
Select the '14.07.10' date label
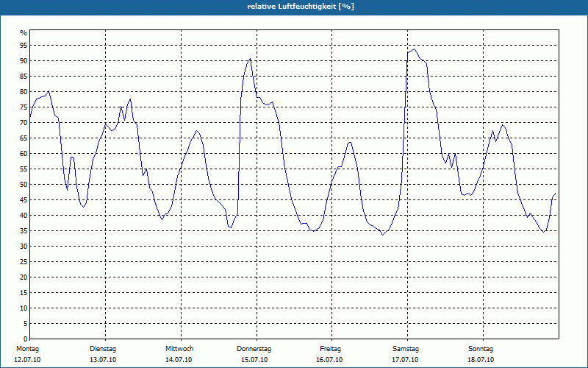(x=179, y=360)
